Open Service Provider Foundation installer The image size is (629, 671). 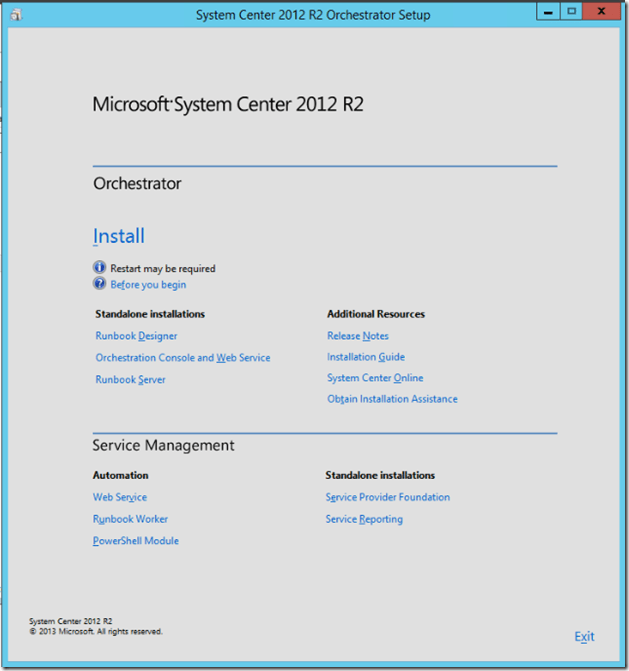pos(388,498)
